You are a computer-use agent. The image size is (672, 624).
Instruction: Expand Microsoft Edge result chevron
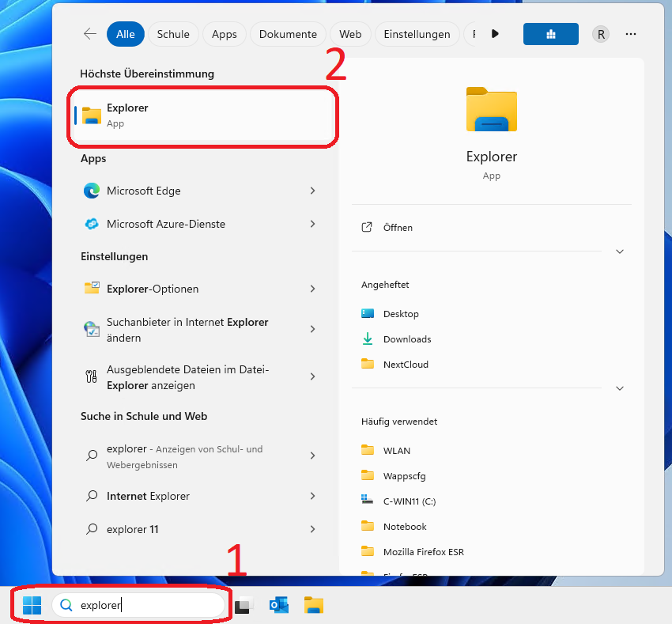click(313, 191)
